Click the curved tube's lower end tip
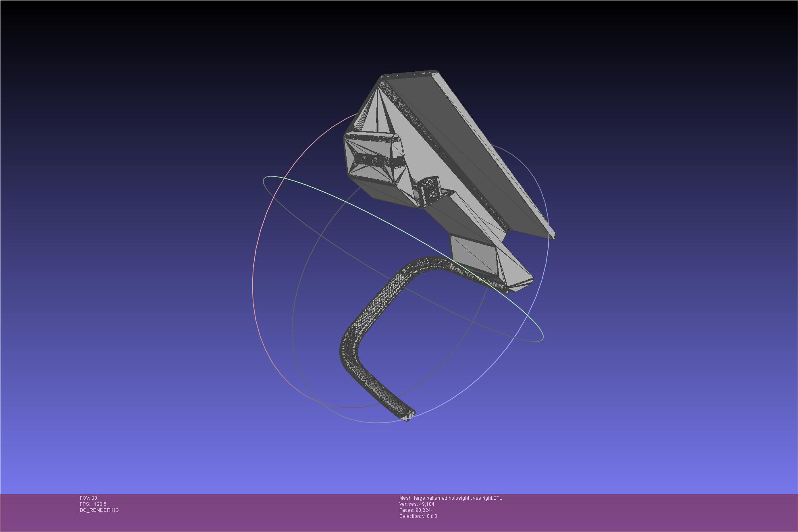This screenshot has height=532, width=798. click(x=408, y=415)
